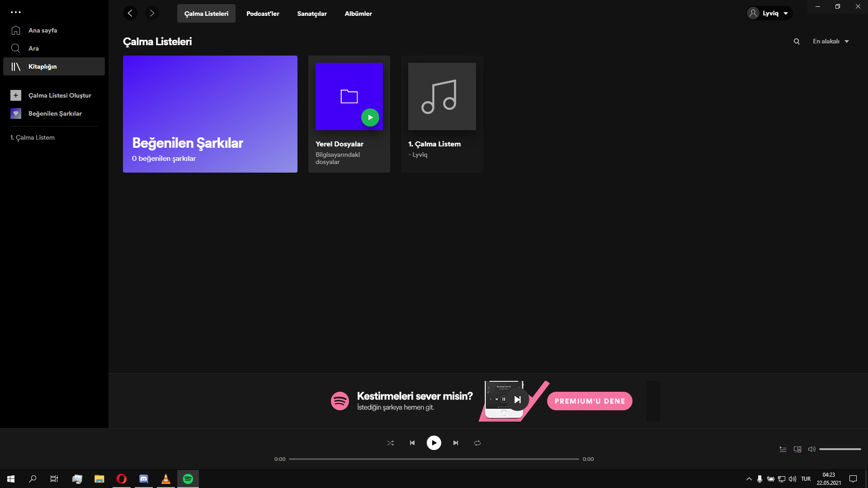Switch to the Podcast'ler tab
This screenshot has width=868, height=488.
click(x=263, y=14)
